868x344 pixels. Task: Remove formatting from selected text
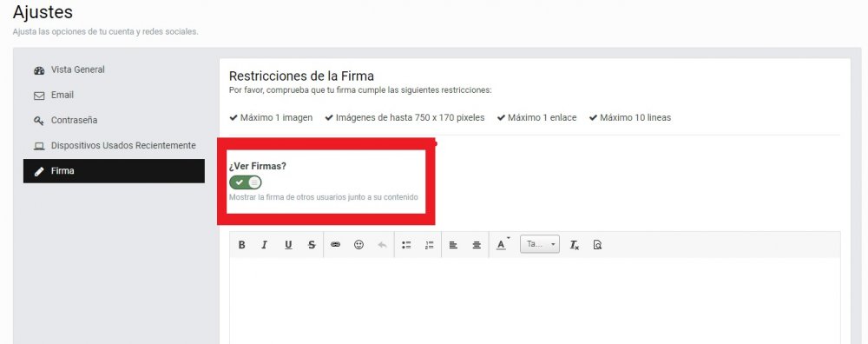coord(575,245)
